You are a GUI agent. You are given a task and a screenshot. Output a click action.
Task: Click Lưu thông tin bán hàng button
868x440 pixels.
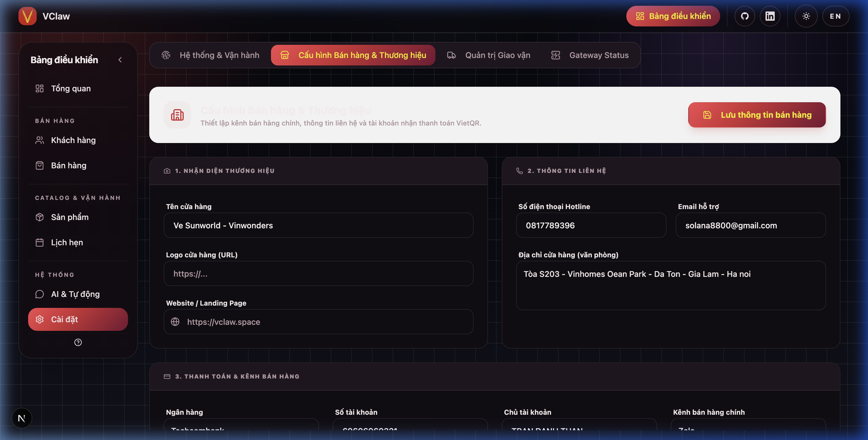(757, 115)
